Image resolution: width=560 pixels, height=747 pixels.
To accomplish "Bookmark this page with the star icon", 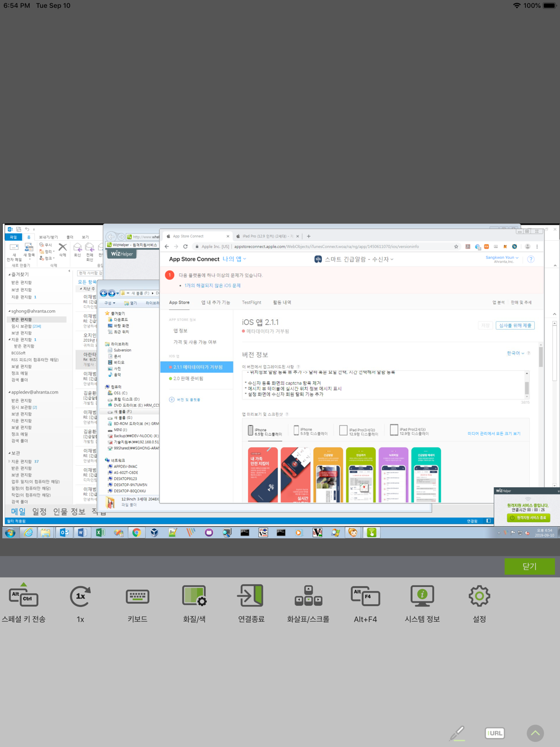I will 456,246.
